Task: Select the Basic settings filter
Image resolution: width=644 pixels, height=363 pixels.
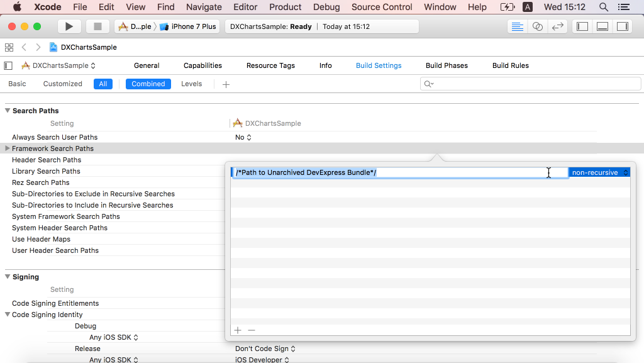Action: (17, 83)
